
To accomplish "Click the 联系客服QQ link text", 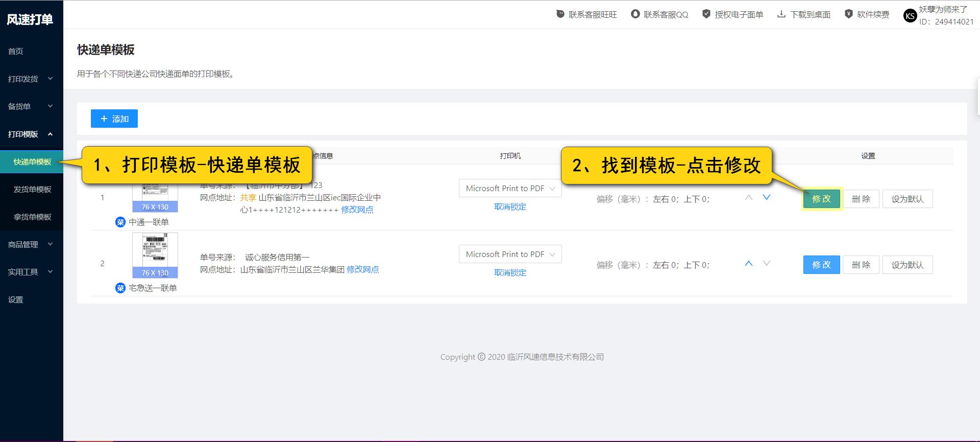I will coord(666,15).
